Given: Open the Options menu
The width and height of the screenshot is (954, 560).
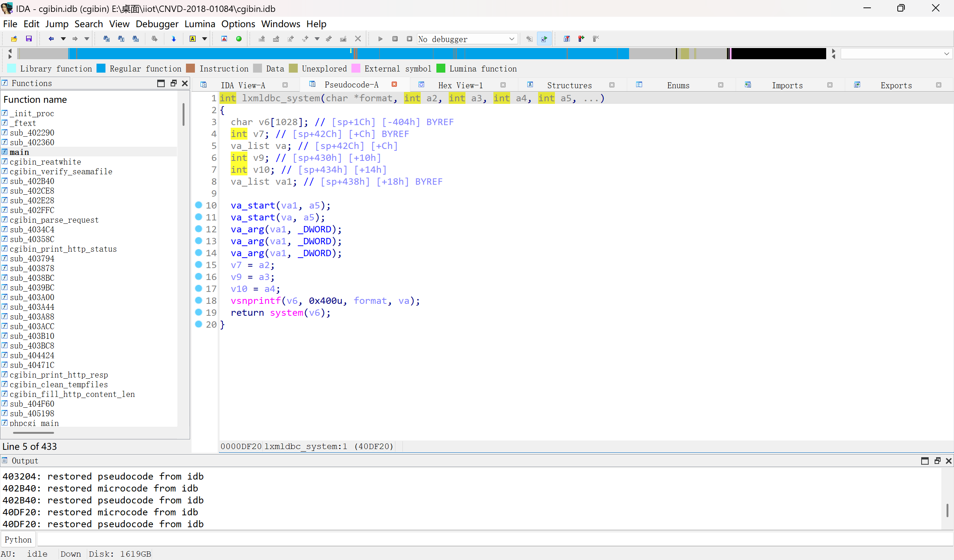Looking at the screenshot, I should pos(238,24).
